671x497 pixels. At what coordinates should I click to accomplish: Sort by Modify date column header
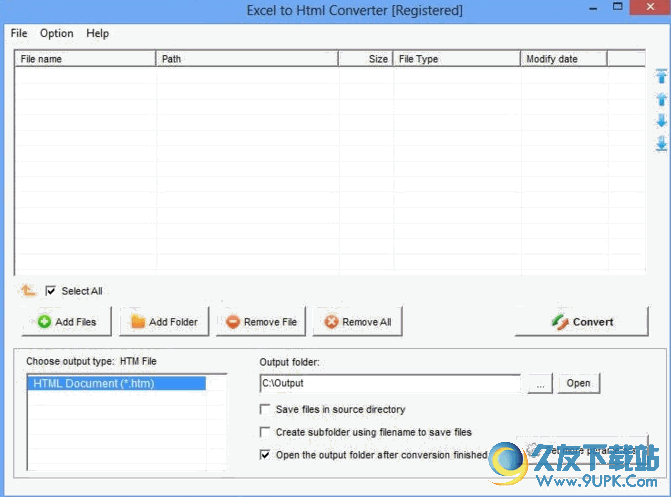[x=564, y=59]
